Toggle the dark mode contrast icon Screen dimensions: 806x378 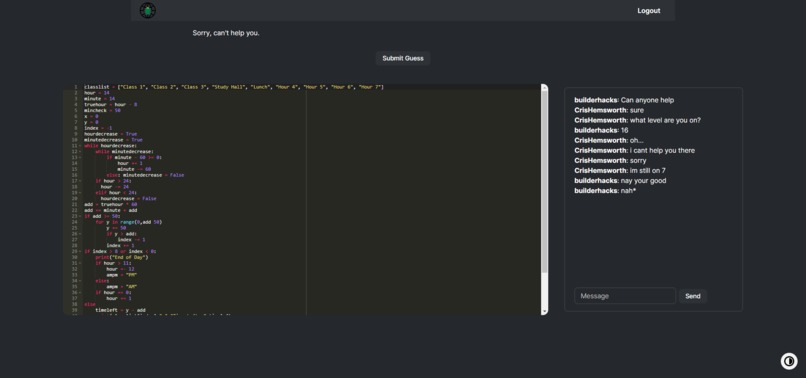(x=789, y=361)
